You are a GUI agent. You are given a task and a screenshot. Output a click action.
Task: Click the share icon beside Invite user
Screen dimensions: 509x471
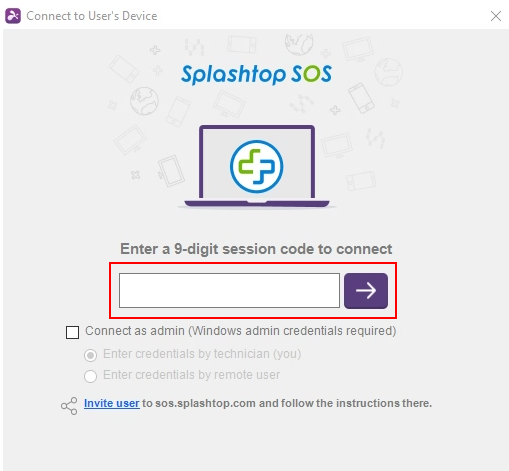[x=69, y=406]
